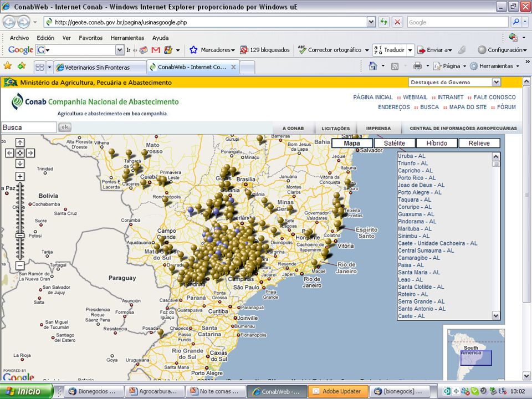532x399 pixels.
Task: Open tab list dropdown arrow
Action: 49,67
